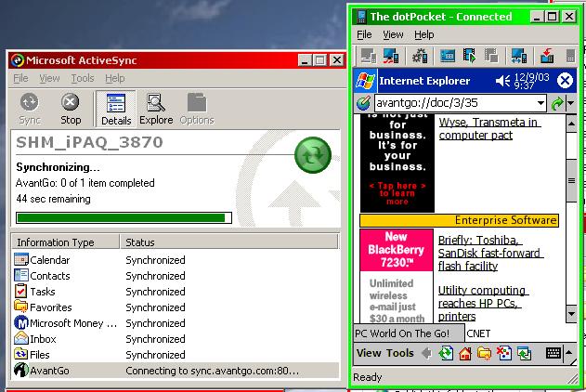Select the Favorites folder icon
This screenshot has height=392, width=586.
(21, 307)
